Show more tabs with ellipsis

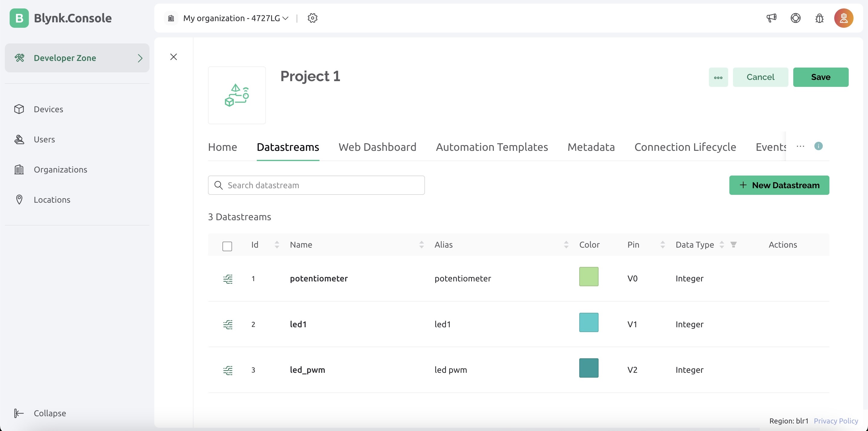coord(800,146)
